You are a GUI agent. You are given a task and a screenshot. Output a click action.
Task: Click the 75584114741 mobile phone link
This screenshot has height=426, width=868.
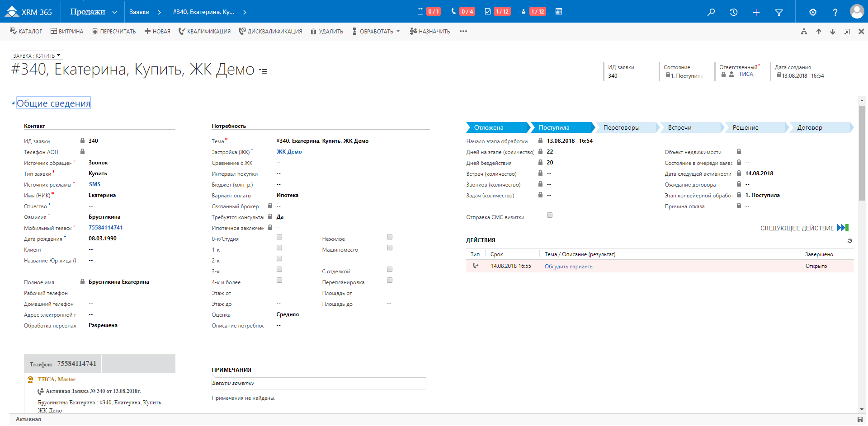click(105, 228)
